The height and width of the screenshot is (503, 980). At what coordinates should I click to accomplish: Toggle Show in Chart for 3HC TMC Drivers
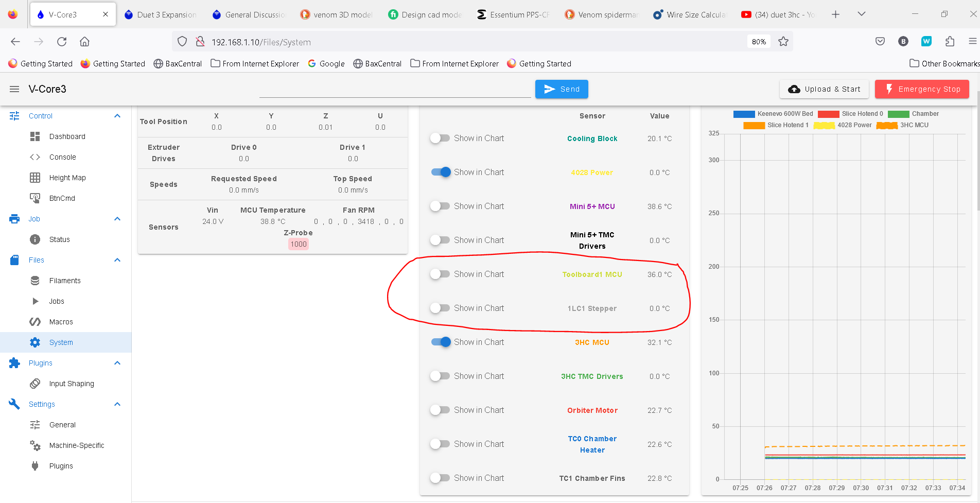pyautogui.click(x=441, y=376)
